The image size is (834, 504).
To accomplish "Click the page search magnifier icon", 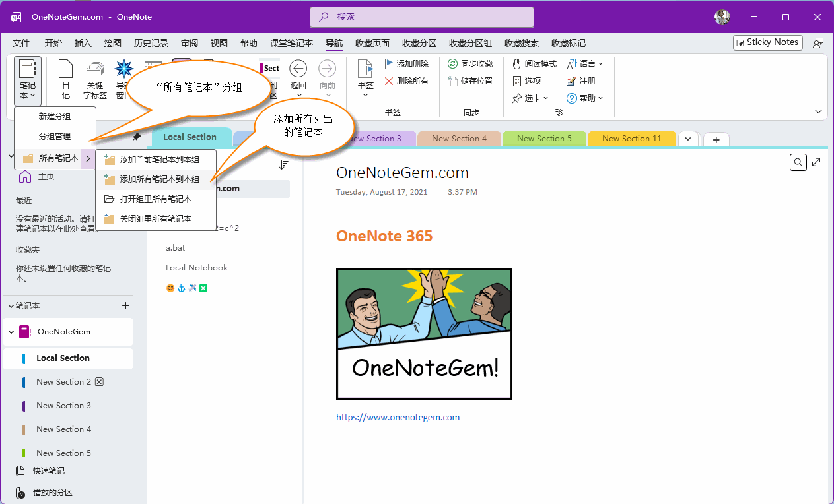I will pos(798,162).
